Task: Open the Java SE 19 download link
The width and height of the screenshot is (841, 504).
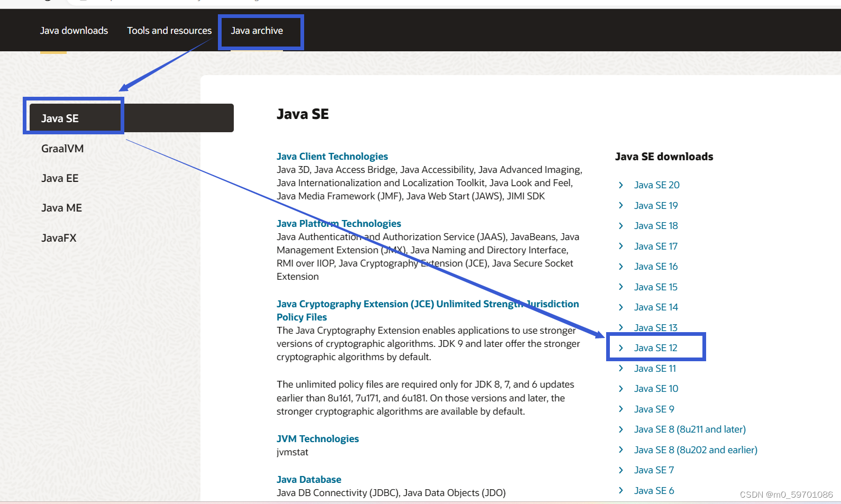Action: [656, 206]
